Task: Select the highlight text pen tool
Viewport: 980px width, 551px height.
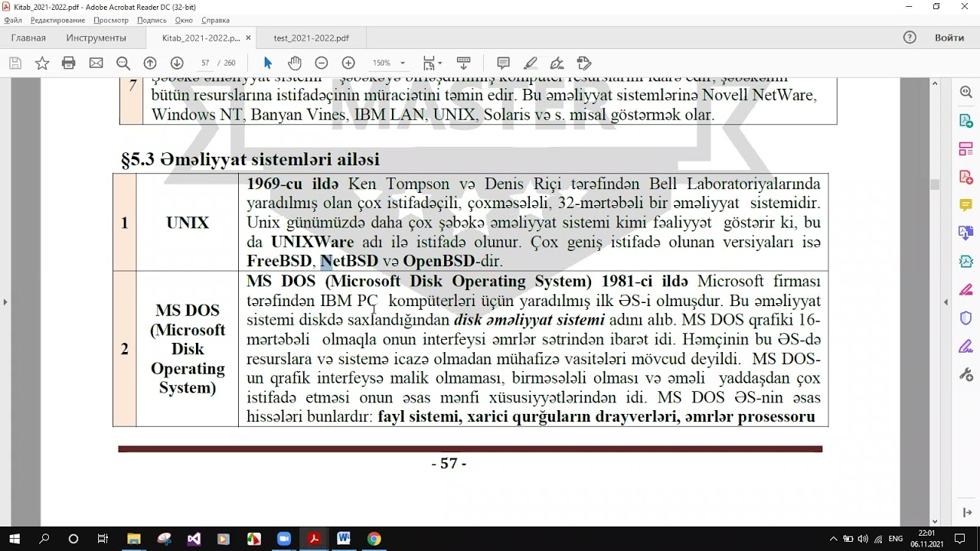Action: [530, 63]
